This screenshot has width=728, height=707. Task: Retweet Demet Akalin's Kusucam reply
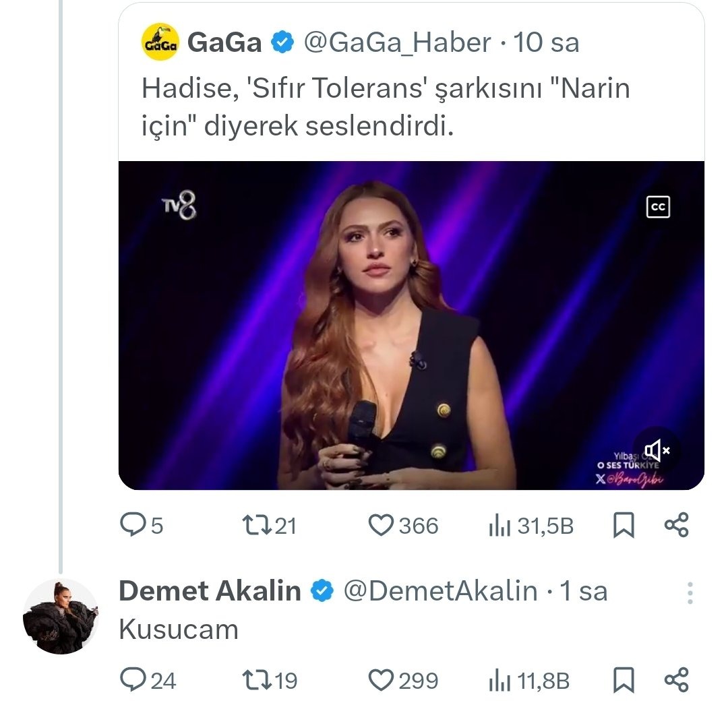pyautogui.click(x=255, y=680)
